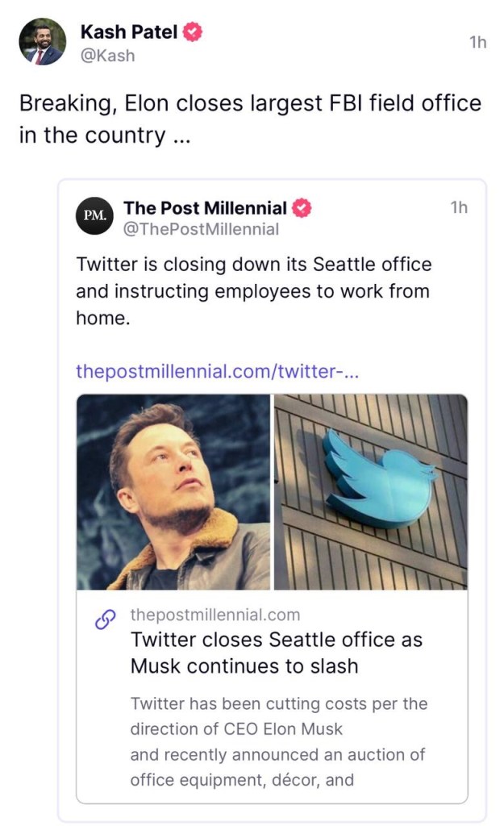Screen dimensions: 504x826
Task: Click the 1h timestamp on quoted post
Action: click(x=459, y=207)
